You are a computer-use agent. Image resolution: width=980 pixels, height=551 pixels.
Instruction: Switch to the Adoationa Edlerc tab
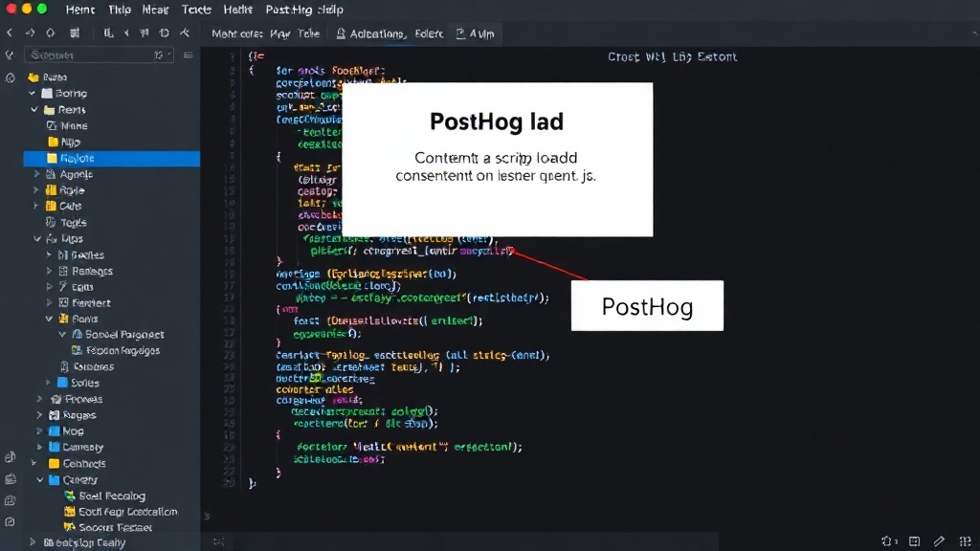click(x=390, y=33)
